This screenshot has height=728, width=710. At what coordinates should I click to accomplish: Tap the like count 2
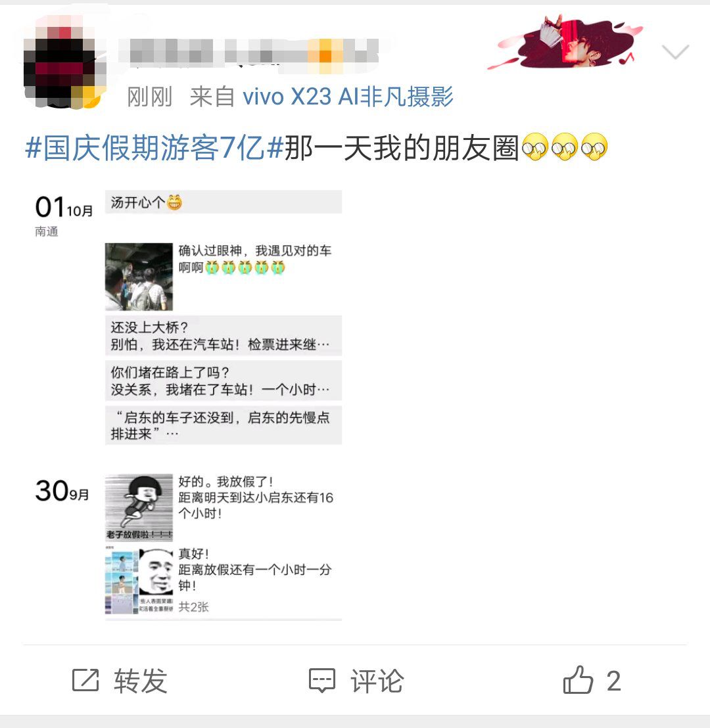613,681
